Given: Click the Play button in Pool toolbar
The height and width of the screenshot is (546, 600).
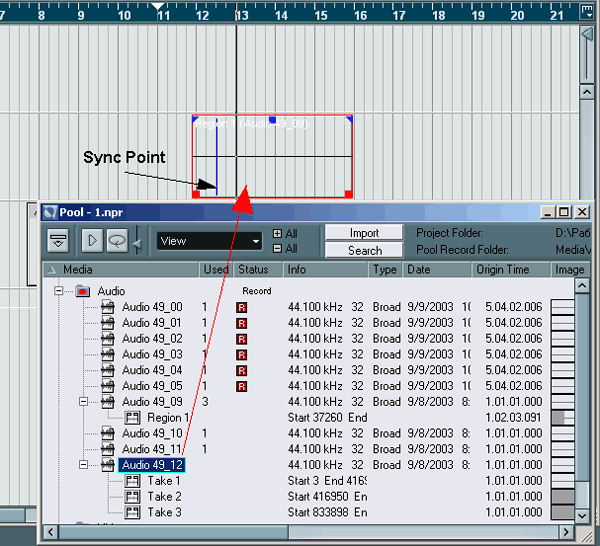Looking at the screenshot, I should (x=92, y=241).
